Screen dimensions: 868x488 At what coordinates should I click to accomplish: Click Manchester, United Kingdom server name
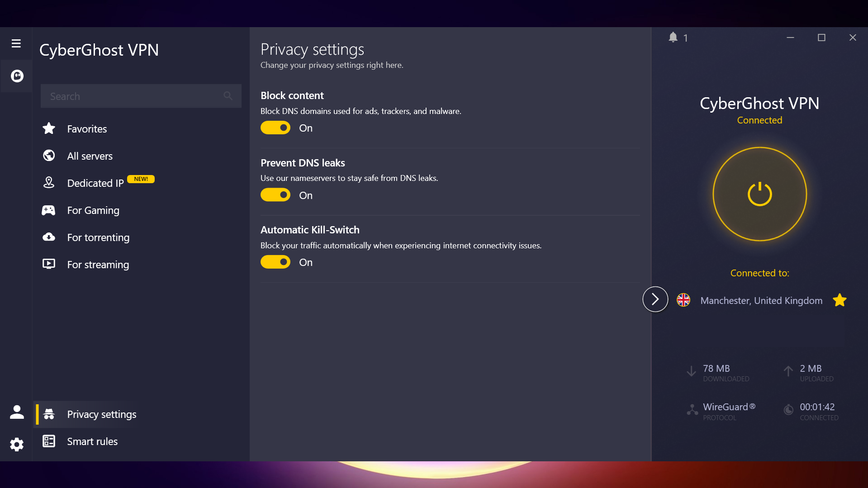[x=761, y=300]
